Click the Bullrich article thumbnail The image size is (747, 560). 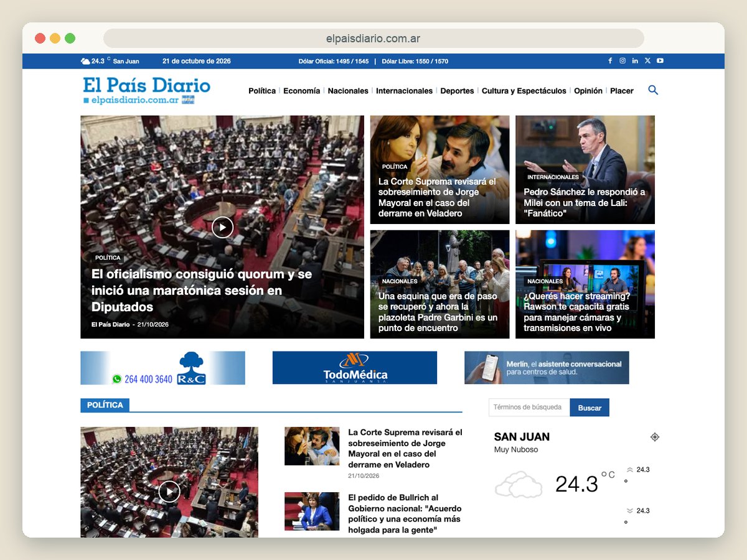(312, 511)
